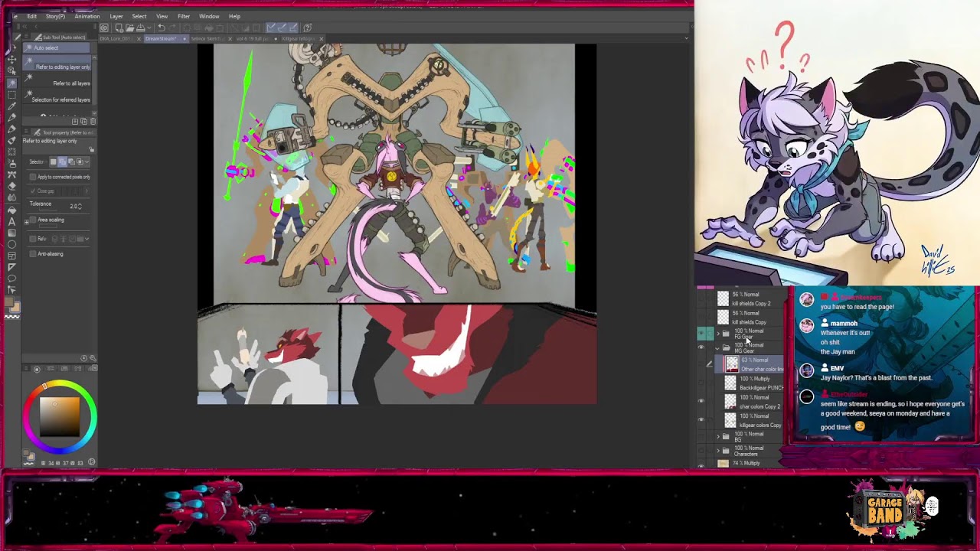Open the Save icon dropdown arrow
The width and height of the screenshot is (980, 551).
(x=149, y=28)
